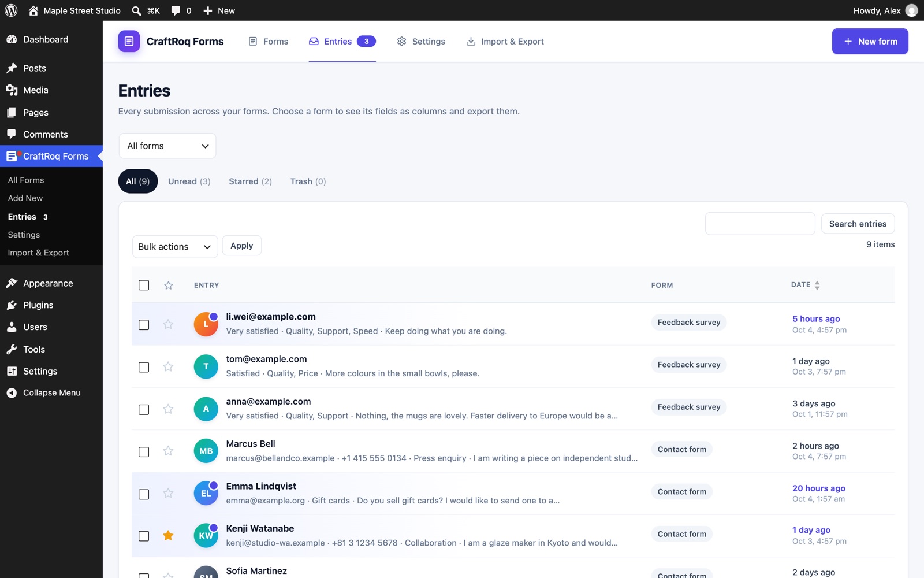Screen dimensions: 924x578
Task: Select the anna@example.com entry checkbox
Action: pos(144,409)
